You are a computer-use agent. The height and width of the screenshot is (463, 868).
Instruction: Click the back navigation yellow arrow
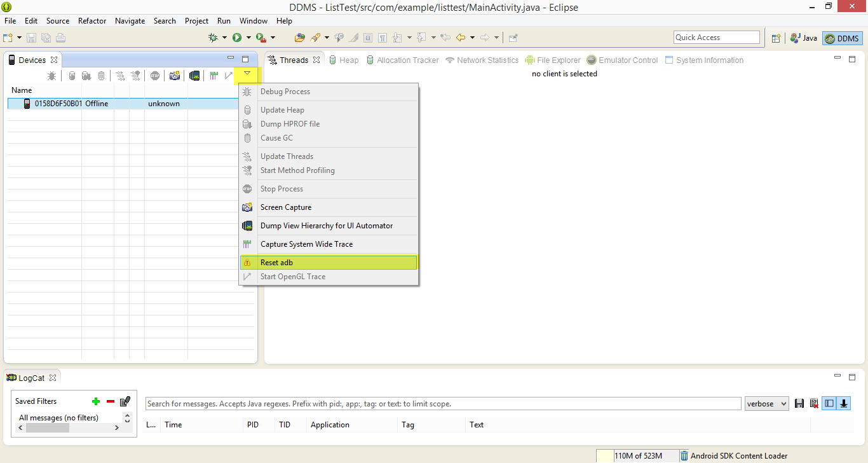(461, 38)
